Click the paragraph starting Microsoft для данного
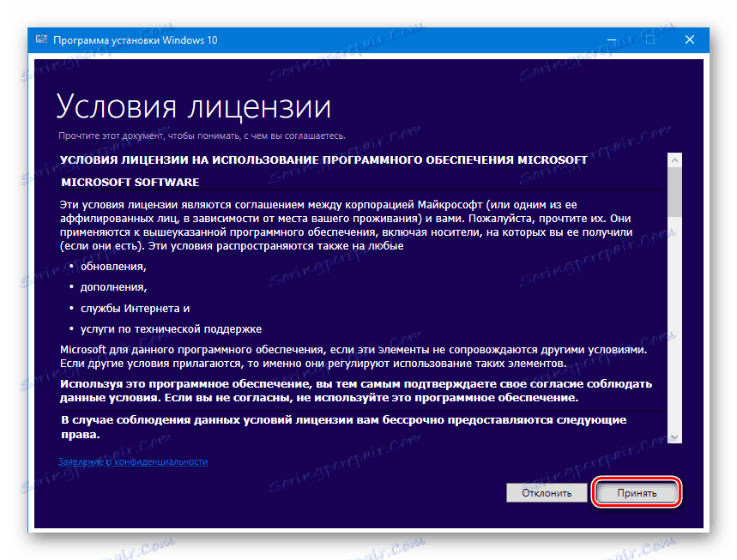Screen dimensions: 737x560 353,357
